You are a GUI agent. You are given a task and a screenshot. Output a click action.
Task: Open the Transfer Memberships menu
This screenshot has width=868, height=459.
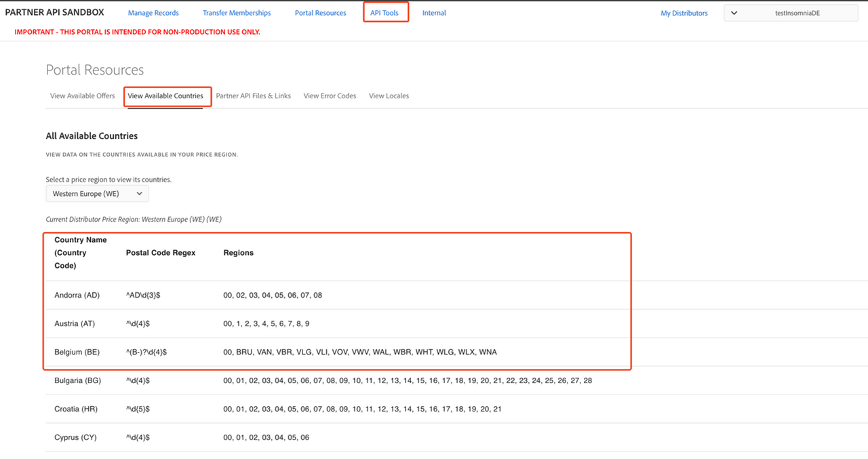(x=237, y=13)
